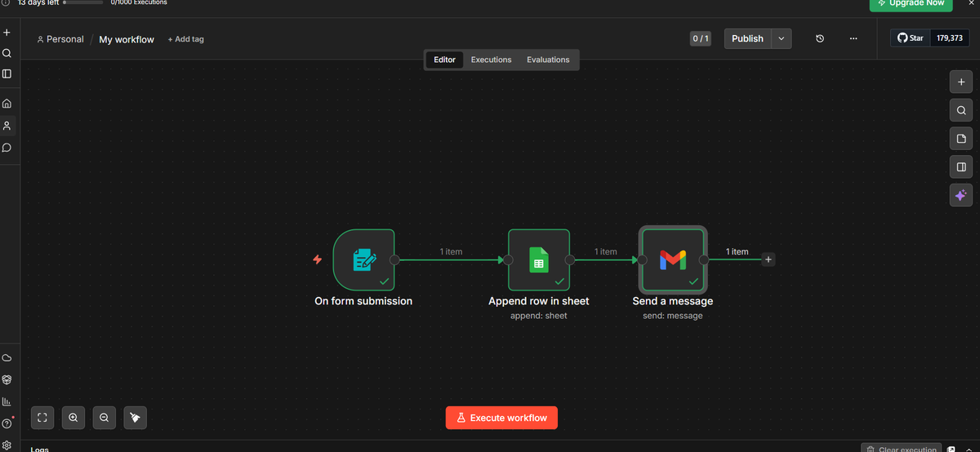The width and height of the screenshot is (980, 452).
Task: Open the help question mark icon
Action: click(x=7, y=423)
